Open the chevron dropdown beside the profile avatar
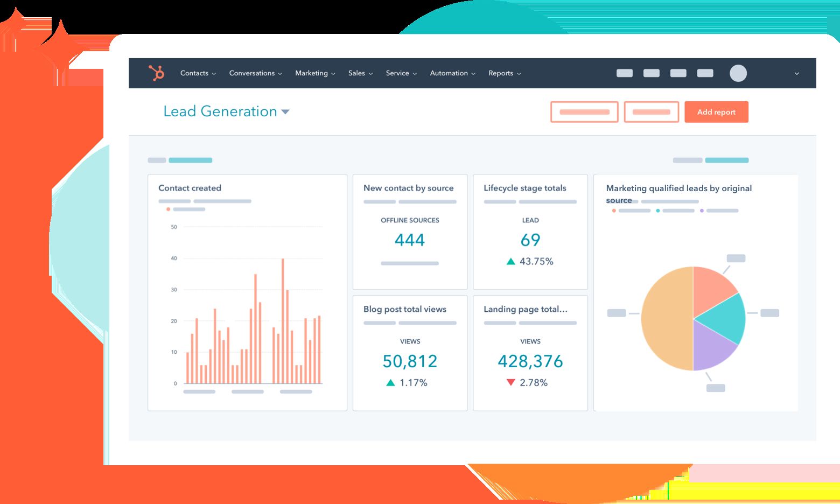This screenshot has width=840, height=504. [796, 73]
